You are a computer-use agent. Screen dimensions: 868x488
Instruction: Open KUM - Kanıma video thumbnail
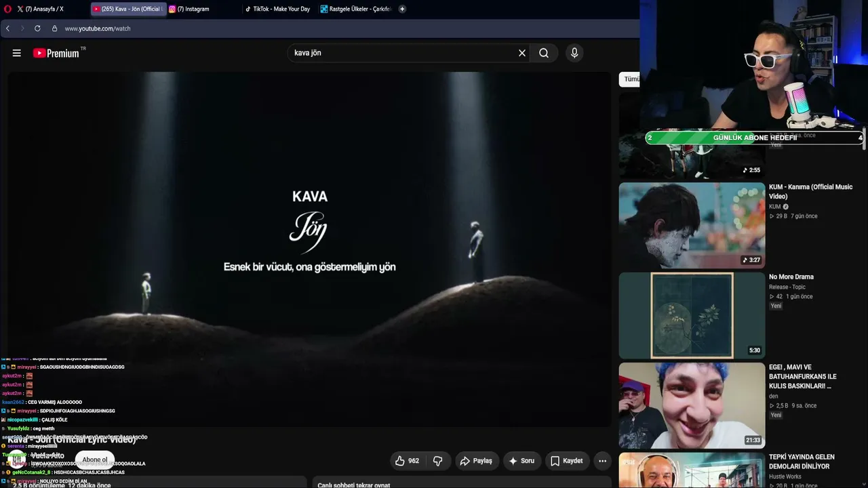[x=692, y=225]
